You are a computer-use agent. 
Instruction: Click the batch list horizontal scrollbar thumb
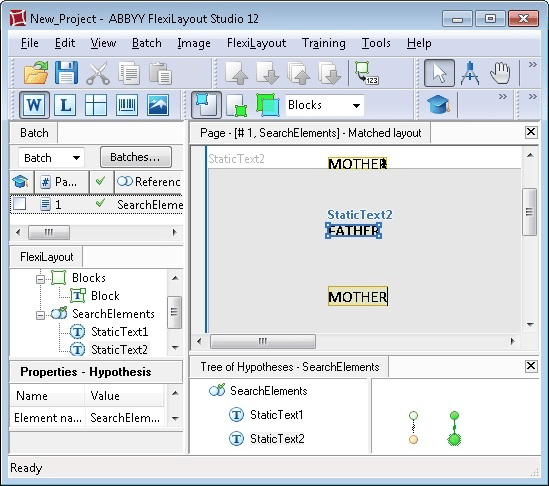click(49, 232)
